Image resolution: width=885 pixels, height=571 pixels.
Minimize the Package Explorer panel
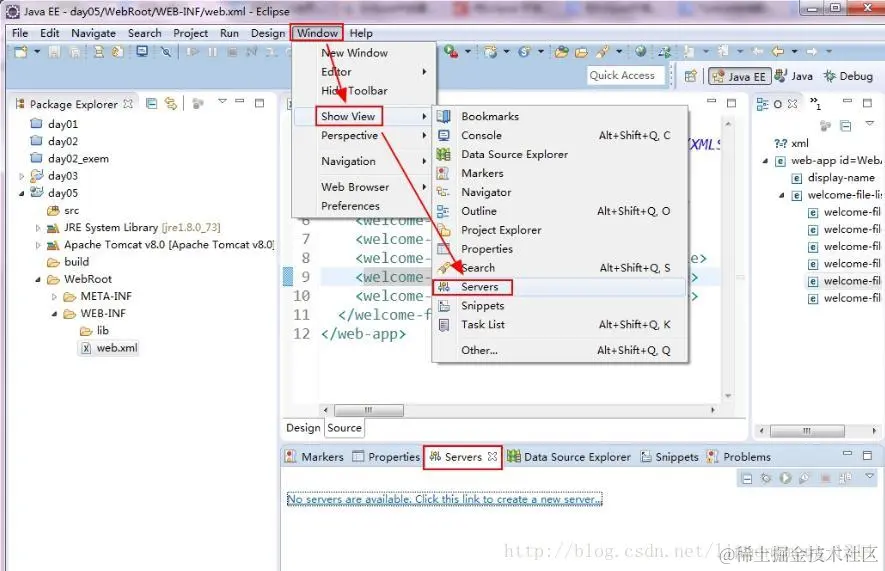point(240,102)
